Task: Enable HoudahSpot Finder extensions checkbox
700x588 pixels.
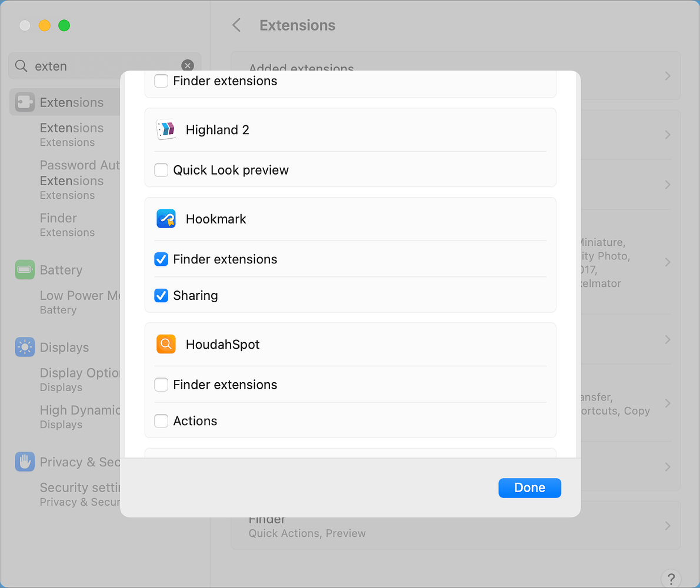Action: click(161, 385)
